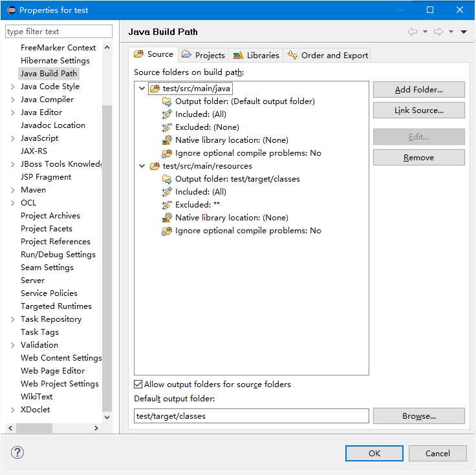Click the Default output folder text field
This screenshot has width=476, height=475.
[252, 416]
